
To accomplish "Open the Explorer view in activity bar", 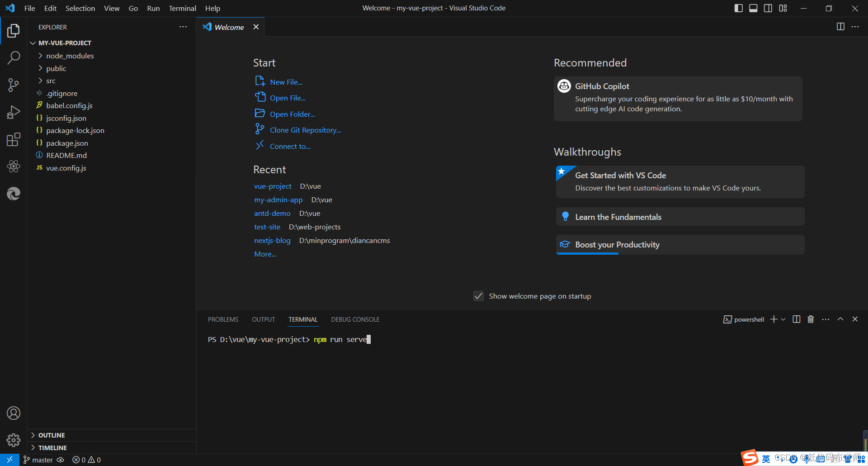I will pyautogui.click(x=14, y=31).
